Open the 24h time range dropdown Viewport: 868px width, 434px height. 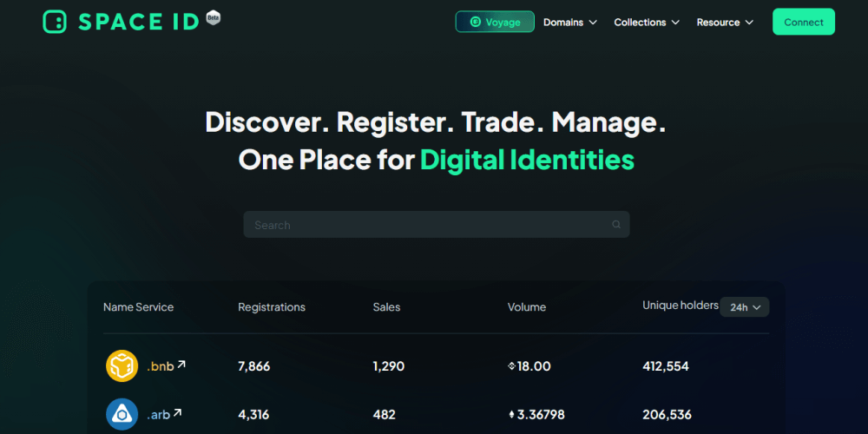point(745,307)
